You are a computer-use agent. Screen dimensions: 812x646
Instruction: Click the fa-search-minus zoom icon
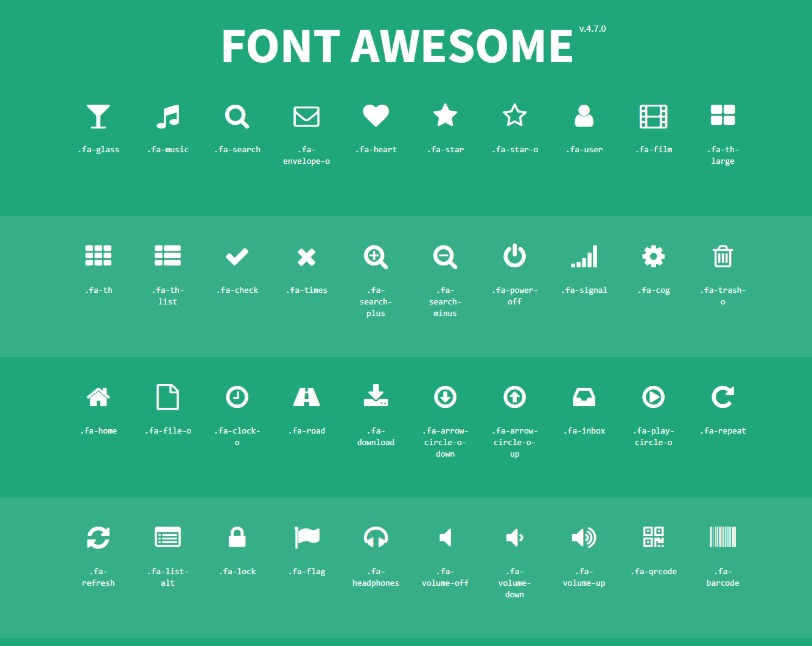tap(446, 257)
